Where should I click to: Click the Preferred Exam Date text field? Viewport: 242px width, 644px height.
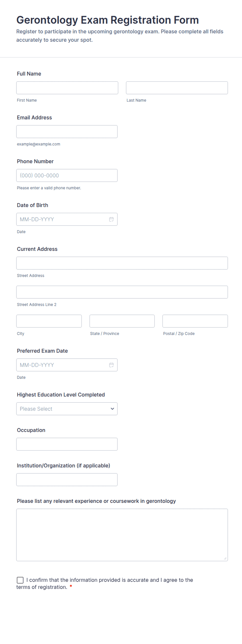click(67, 365)
